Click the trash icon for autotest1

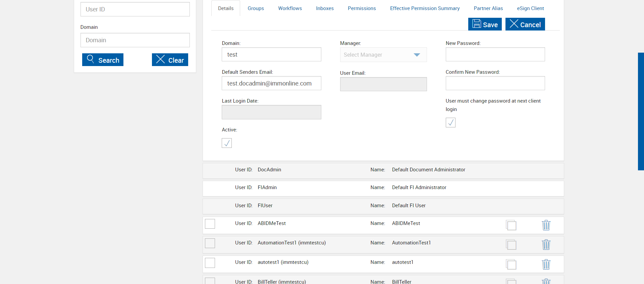click(x=546, y=264)
